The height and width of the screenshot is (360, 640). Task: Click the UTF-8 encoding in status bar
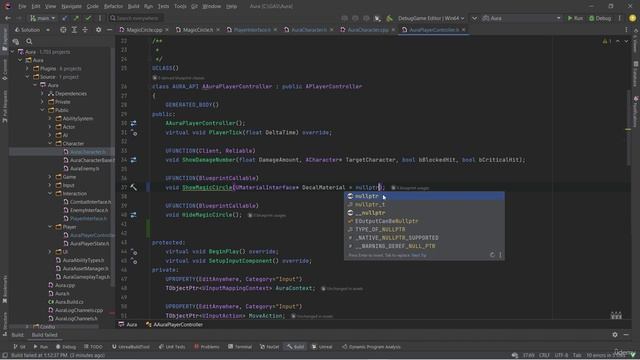tap(561, 355)
